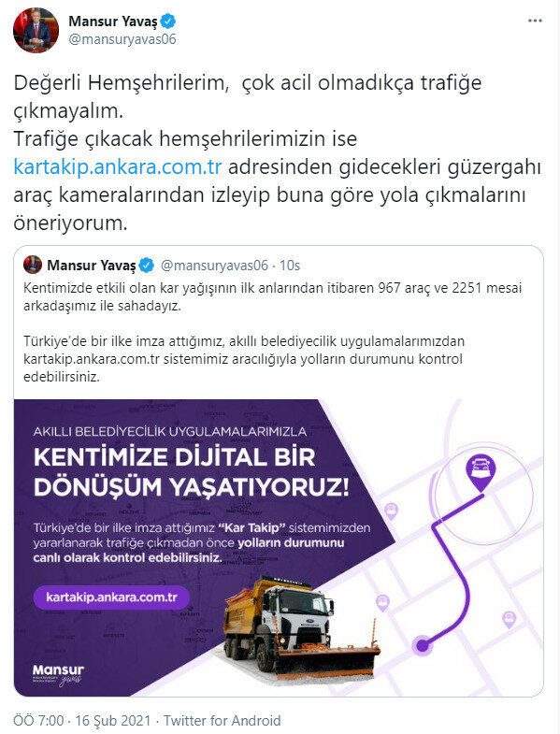Click Mansur Yavaş profile avatar at top
The height and width of the screenshot is (734, 560).
[36, 30]
